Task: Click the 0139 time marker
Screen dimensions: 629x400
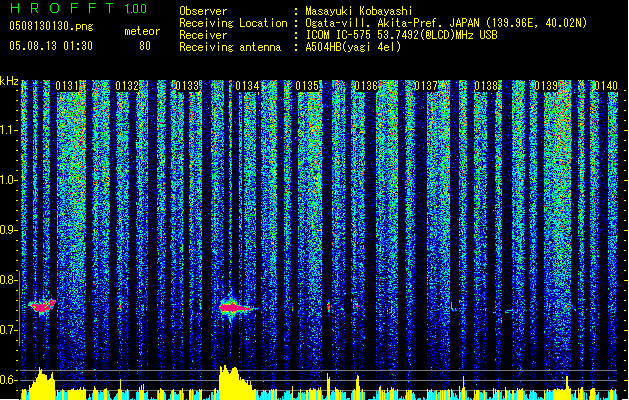Action: pos(546,86)
